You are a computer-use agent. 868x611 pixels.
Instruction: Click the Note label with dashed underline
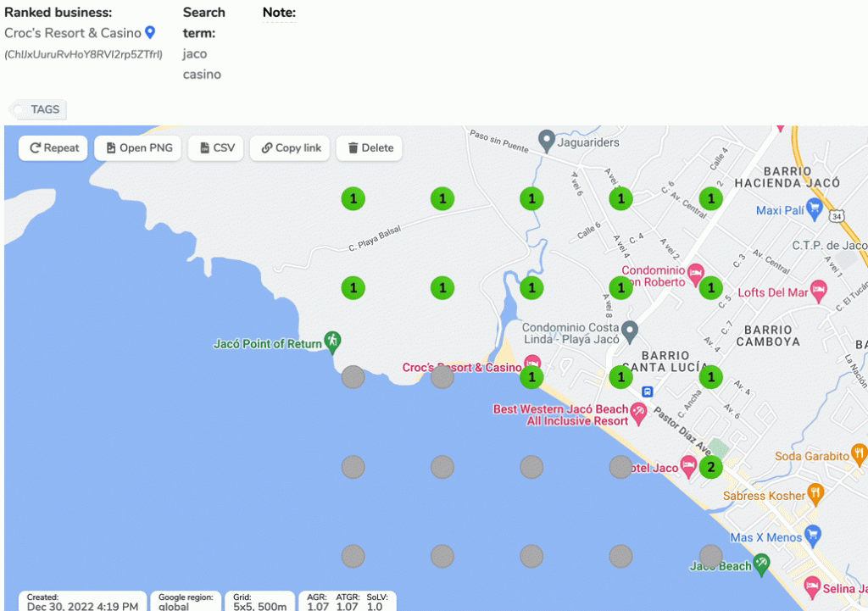pos(279,12)
